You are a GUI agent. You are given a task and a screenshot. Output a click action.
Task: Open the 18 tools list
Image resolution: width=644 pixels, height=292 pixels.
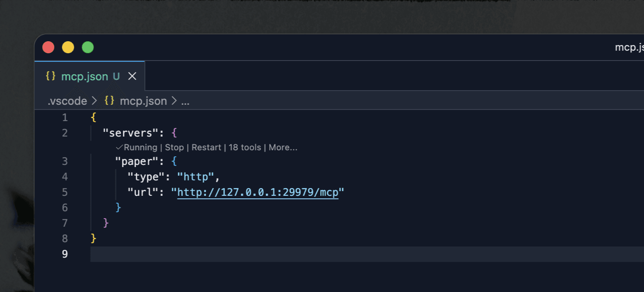245,147
